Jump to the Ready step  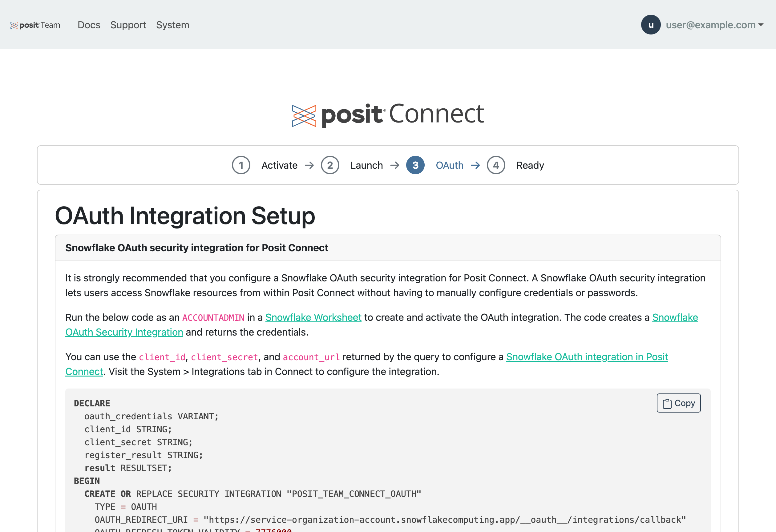[530, 165]
